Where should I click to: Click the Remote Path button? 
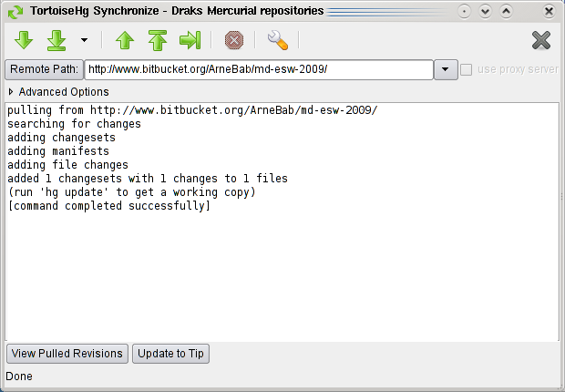[x=43, y=70]
